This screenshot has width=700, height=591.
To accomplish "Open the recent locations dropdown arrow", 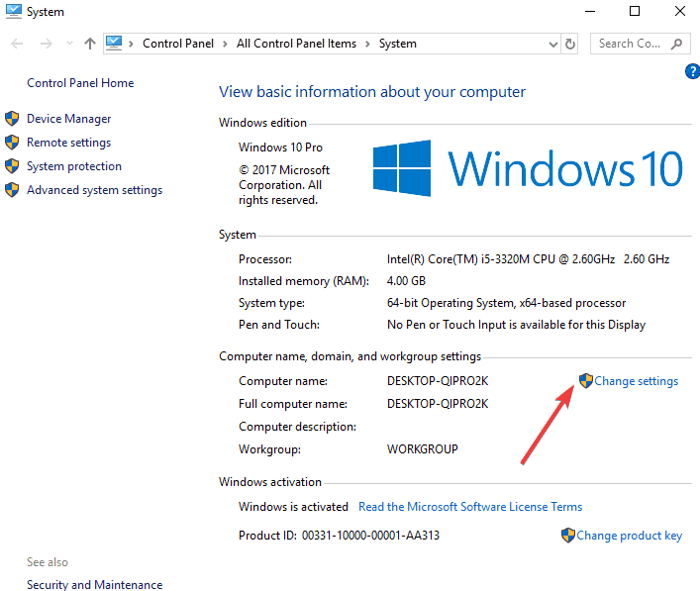I will 69,44.
